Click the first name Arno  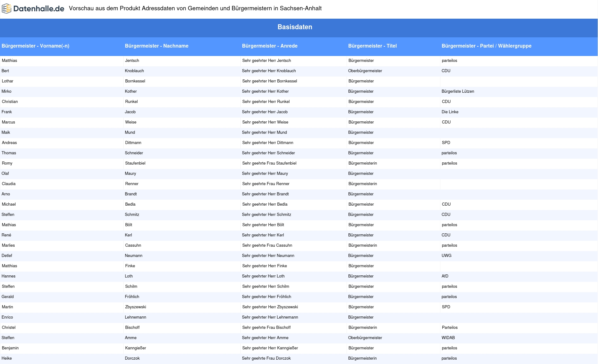[6, 194]
